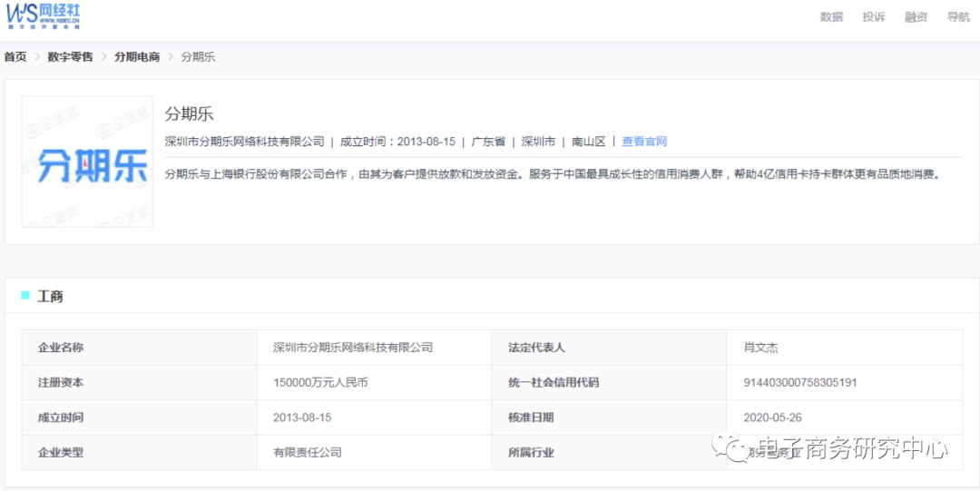This screenshot has height=491, width=980.
Task: Click the 914403000758305191 credit code
Action: click(800, 382)
